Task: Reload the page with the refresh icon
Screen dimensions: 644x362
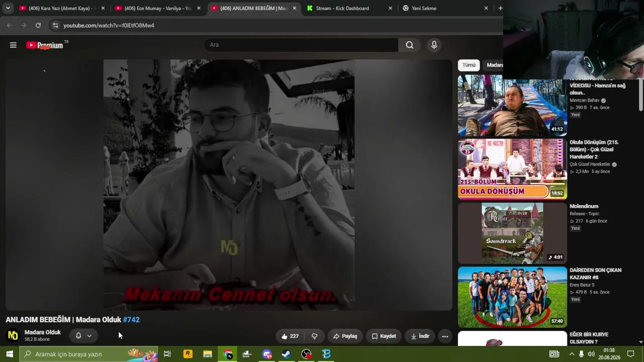Action: coord(38,25)
